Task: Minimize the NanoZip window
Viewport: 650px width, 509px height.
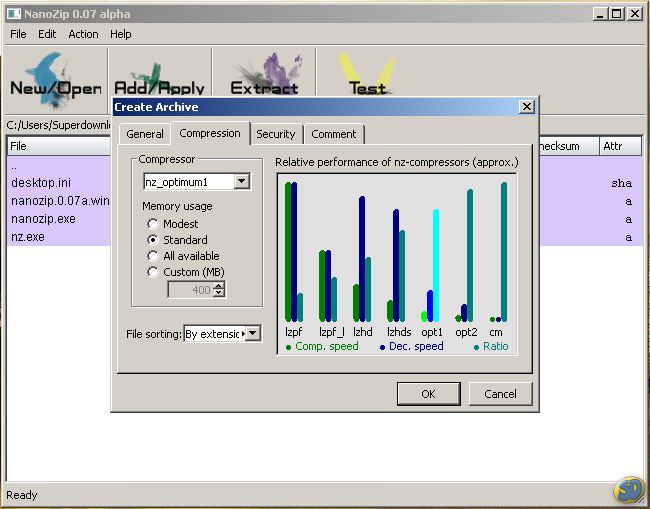Action: pos(600,14)
